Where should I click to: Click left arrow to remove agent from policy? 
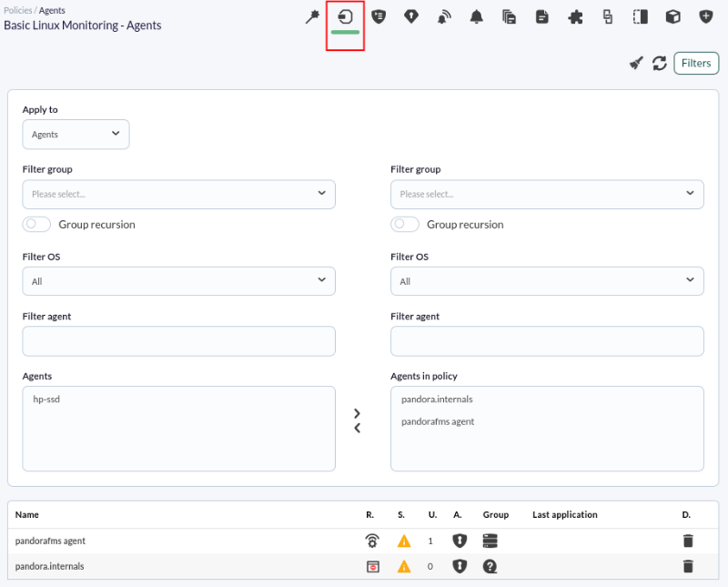coord(357,428)
